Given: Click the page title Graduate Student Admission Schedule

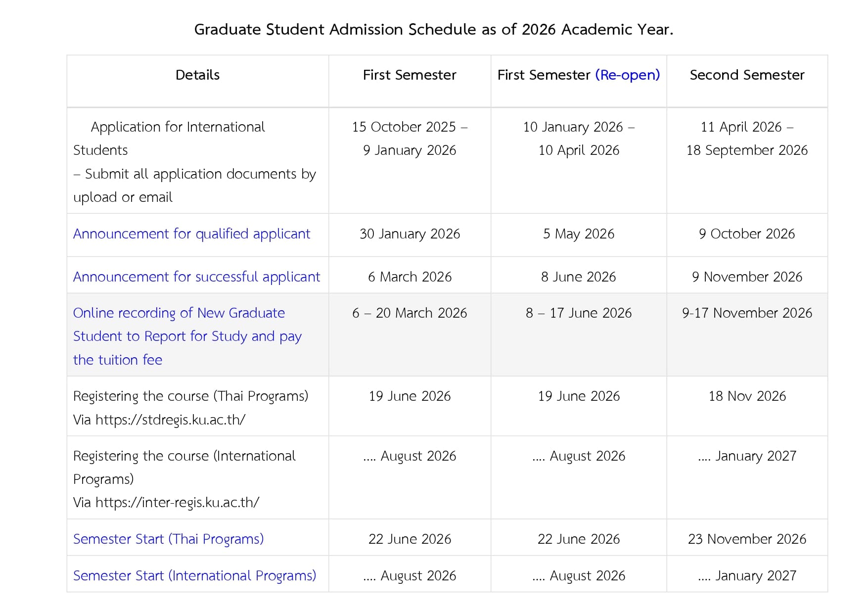Looking at the screenshot, I should [433, 30].
